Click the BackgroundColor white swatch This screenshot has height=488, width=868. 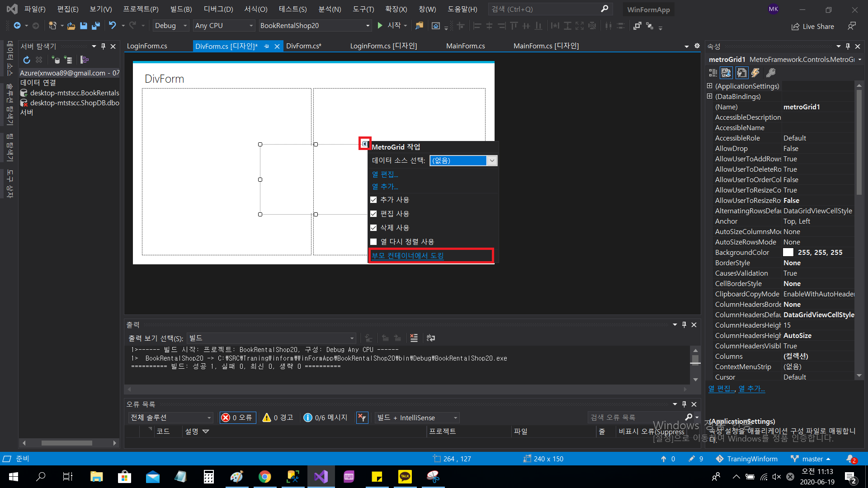(x=788, y=253)
